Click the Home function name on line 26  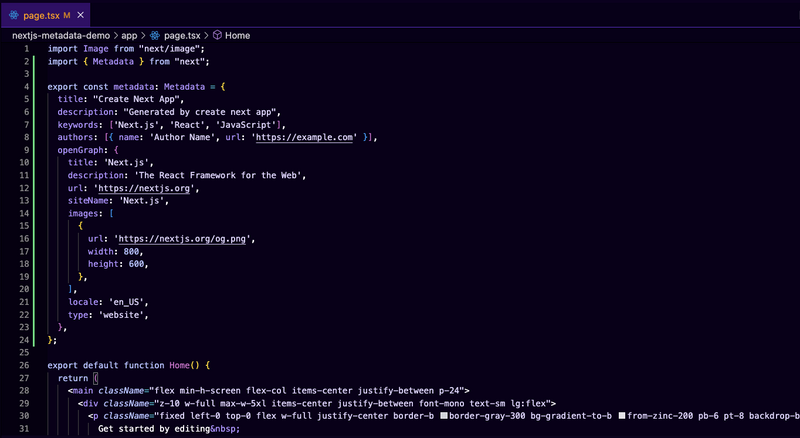[180, 365]
